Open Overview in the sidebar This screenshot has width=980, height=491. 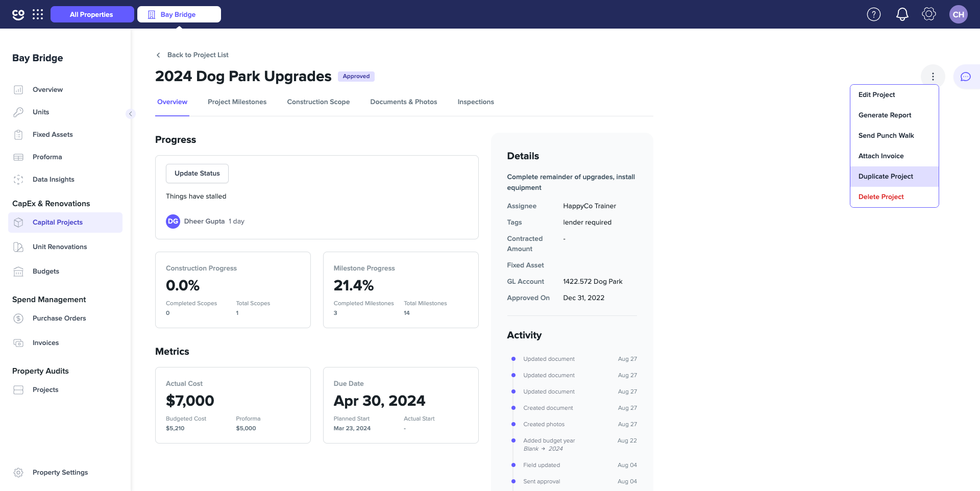point(65,90)
